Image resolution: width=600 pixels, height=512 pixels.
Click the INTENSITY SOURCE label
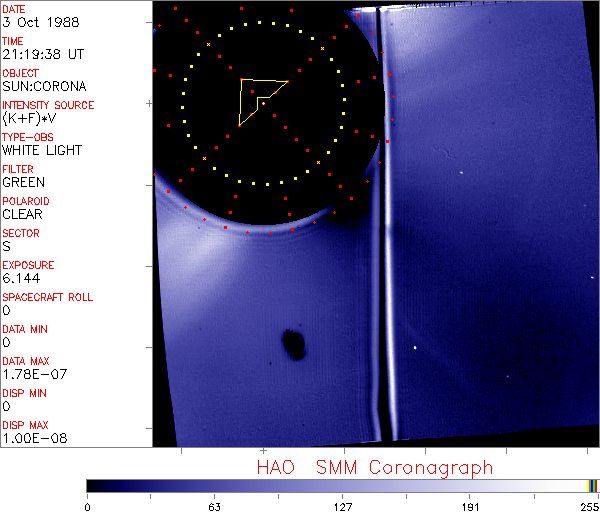[49, 105]
